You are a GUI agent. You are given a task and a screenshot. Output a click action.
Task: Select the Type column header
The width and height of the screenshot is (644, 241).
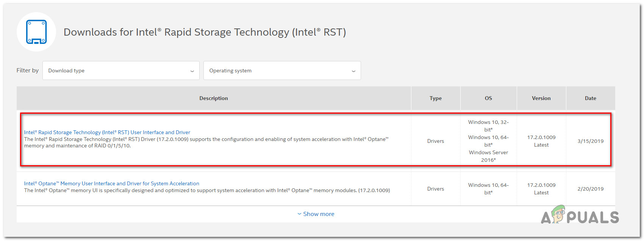point(436,98)
